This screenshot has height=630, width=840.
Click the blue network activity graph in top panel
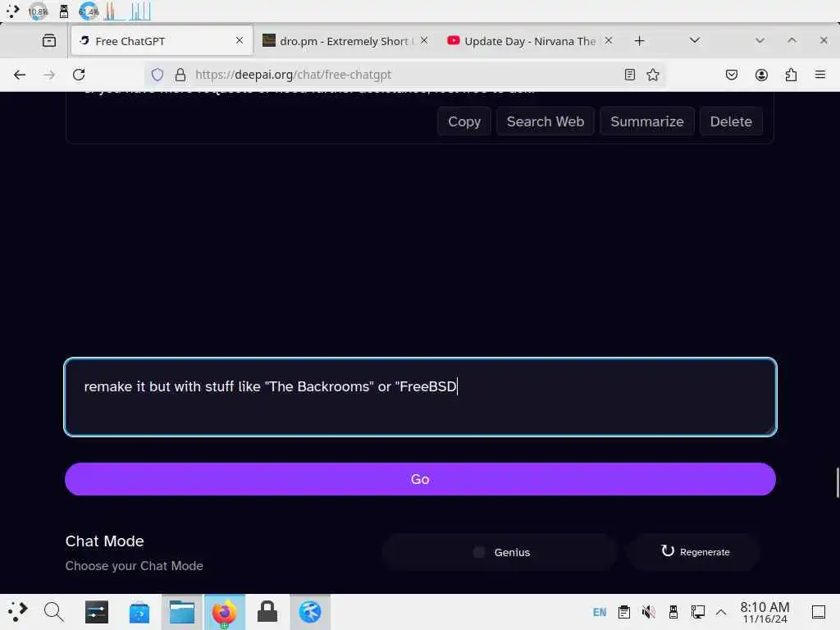pos(140,11)
